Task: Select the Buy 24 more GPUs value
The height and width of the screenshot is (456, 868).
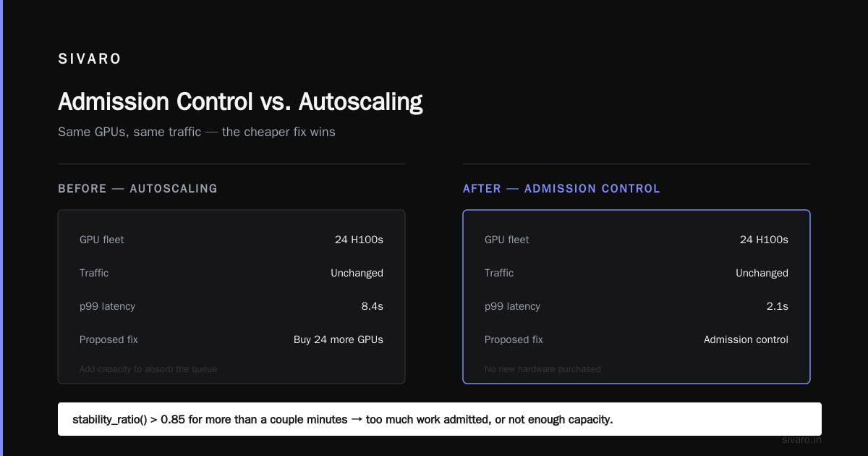Action: 339,339
